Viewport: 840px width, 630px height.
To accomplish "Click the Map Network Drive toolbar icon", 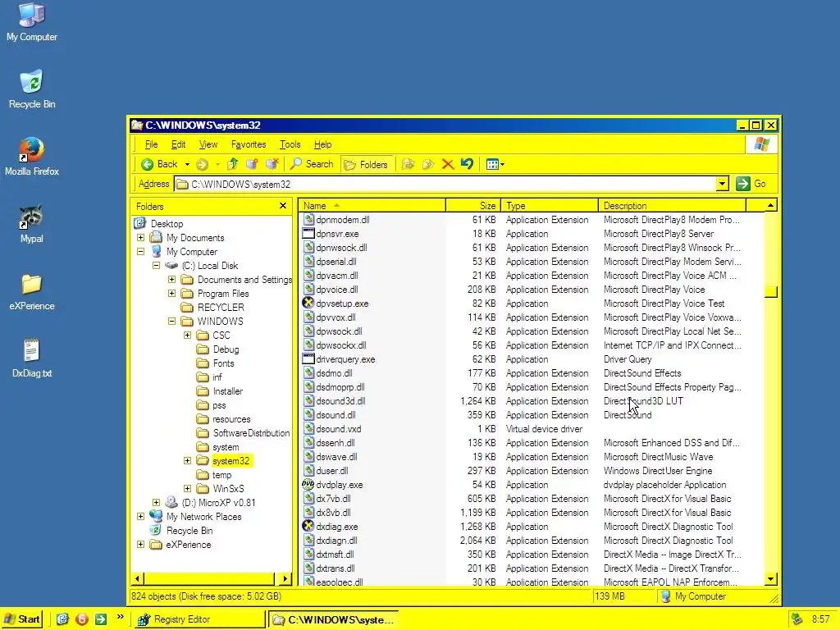I will (x=253, y=164).
